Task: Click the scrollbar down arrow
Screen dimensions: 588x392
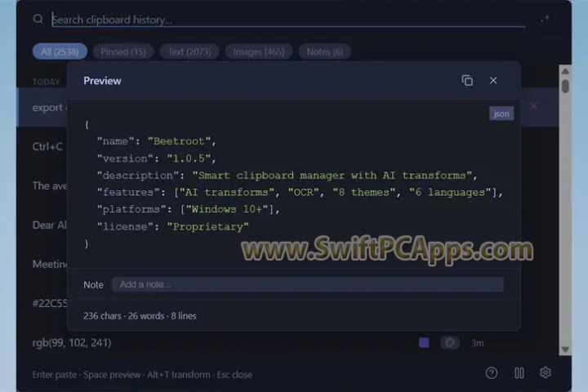Action: [565, 350]
